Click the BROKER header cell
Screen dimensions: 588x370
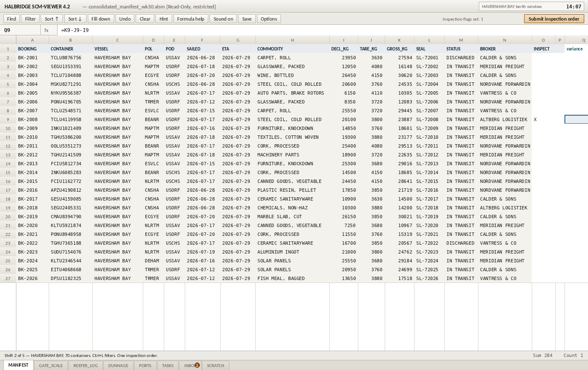[x=505, y=49]
